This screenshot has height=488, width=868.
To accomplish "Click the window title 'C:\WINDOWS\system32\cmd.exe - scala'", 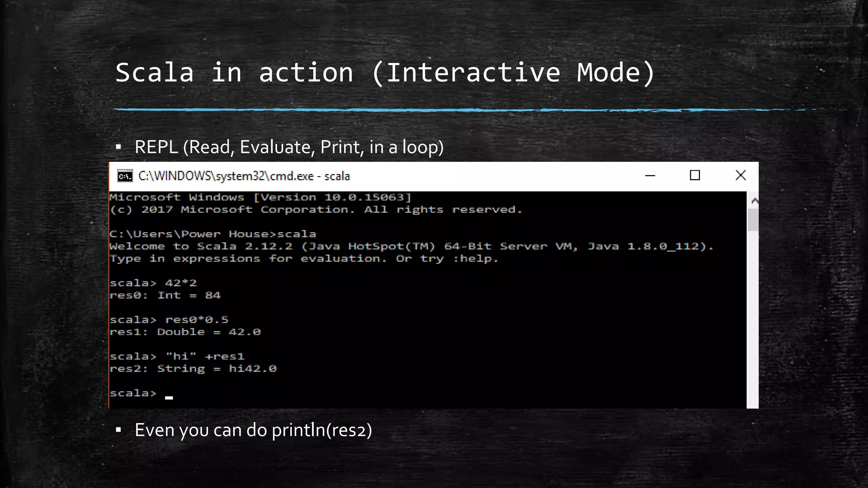I will [244, 176].
